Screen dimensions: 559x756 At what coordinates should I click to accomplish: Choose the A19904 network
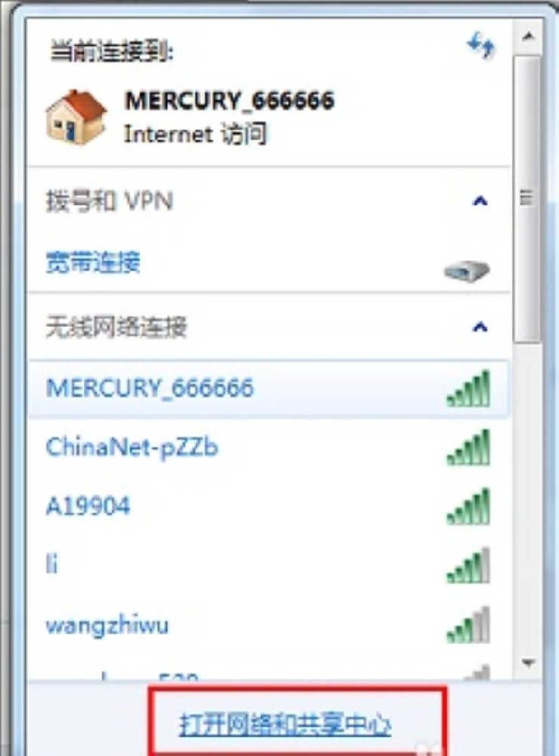click(x=269, y=507)
